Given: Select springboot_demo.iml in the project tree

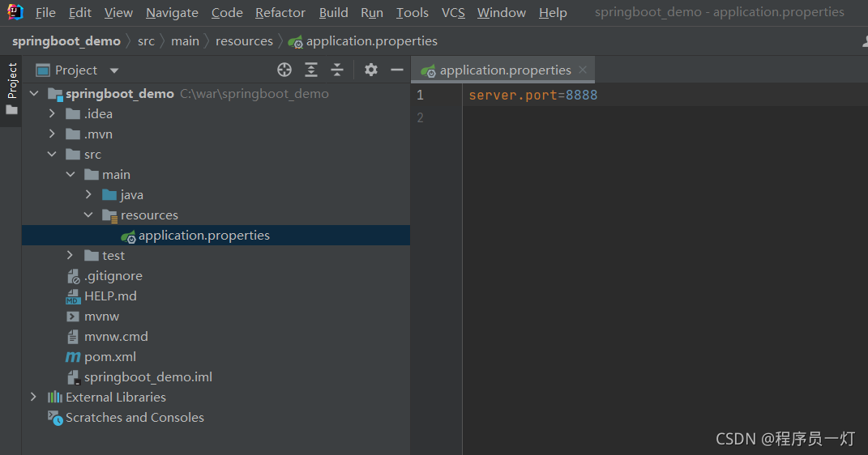Looking at the screenshot, I should tap(148, 377).
